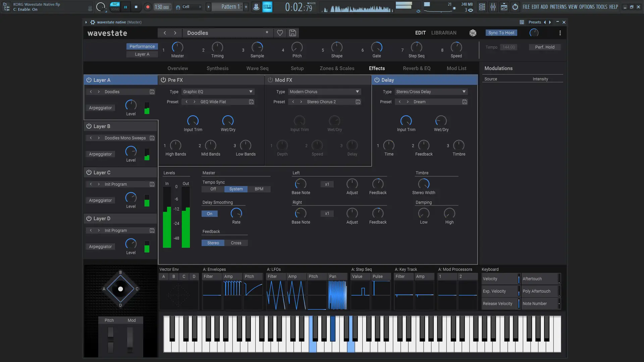Click Layer A Arpeggiator button
644x362 pixels.
(x=100, y=108)
